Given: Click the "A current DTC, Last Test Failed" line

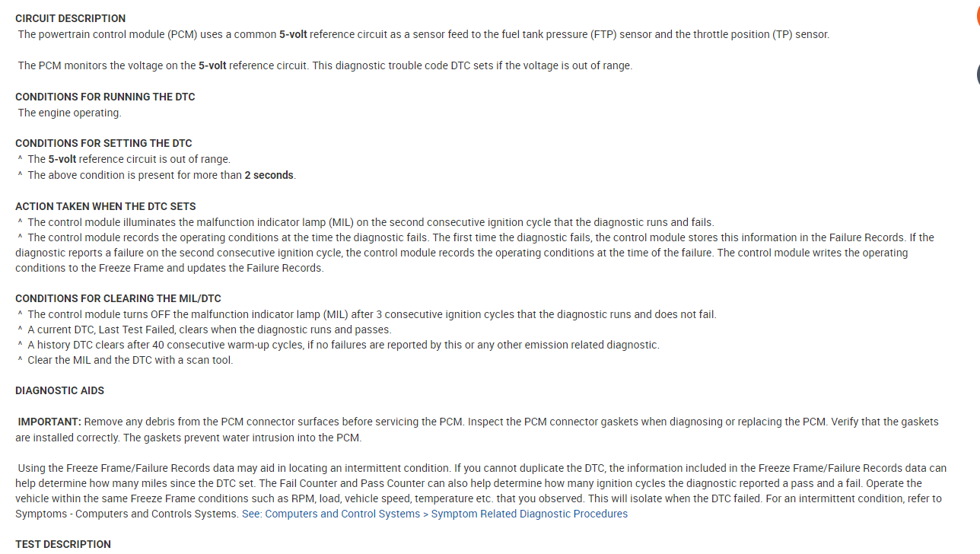Looking at the screenshot, I should 209,330.
